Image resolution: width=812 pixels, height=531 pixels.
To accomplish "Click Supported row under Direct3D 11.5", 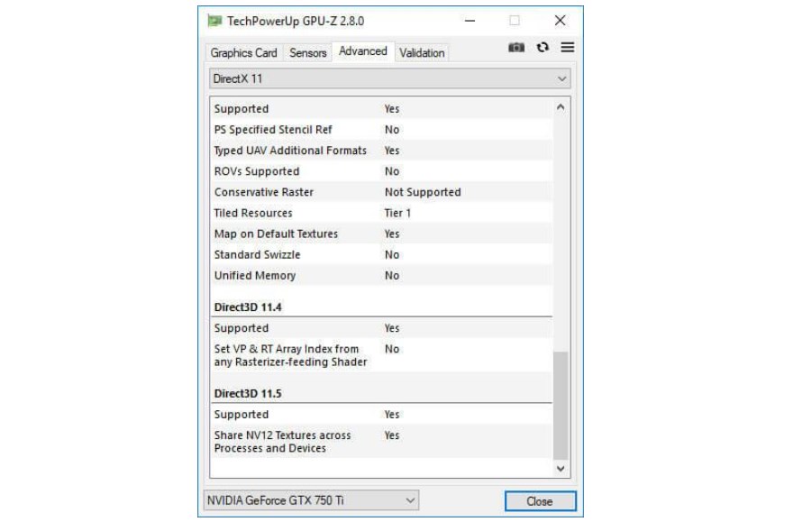I will click(x=382, y=415).
